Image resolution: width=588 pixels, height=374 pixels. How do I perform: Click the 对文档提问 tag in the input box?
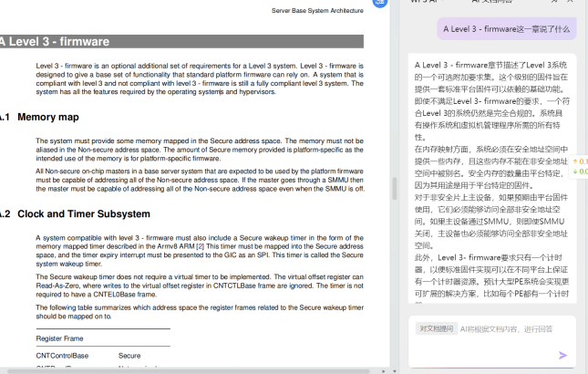(436, 328)
